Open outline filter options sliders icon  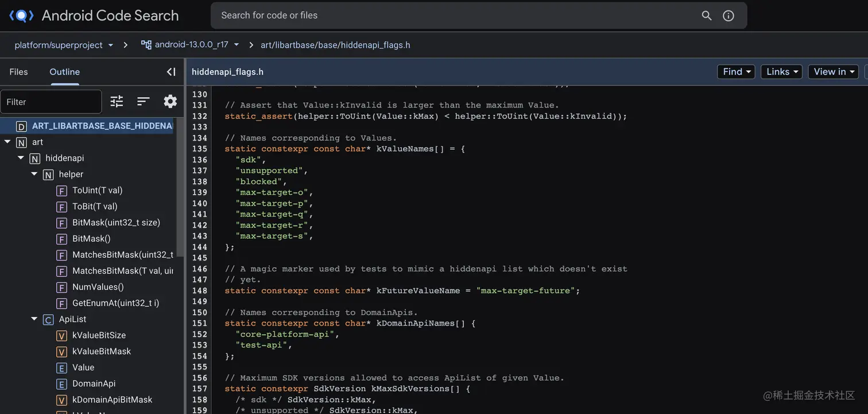click(x=117, y=102)
